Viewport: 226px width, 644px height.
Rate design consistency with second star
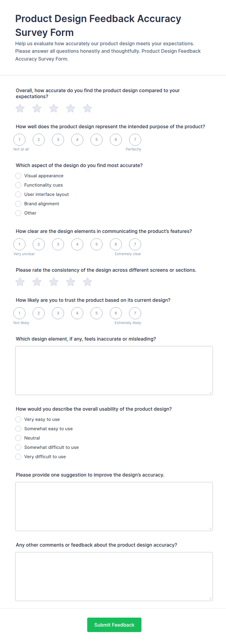(x=37, y=282)
